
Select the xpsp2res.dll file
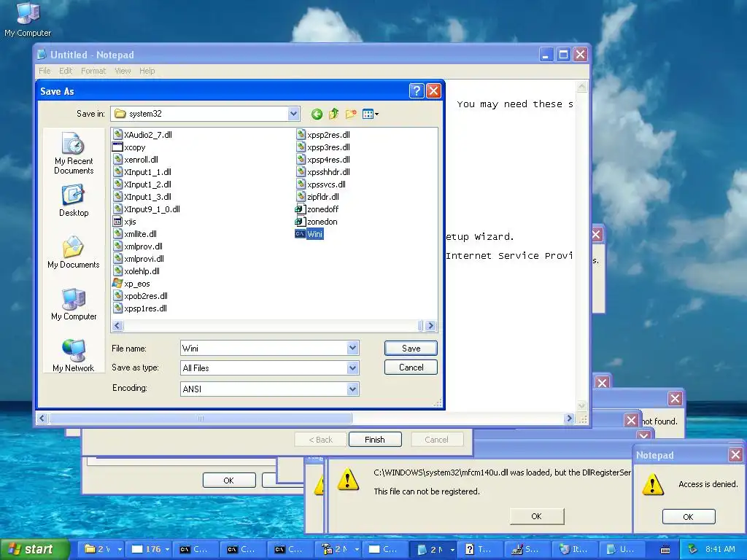click(x=323, y=135)
